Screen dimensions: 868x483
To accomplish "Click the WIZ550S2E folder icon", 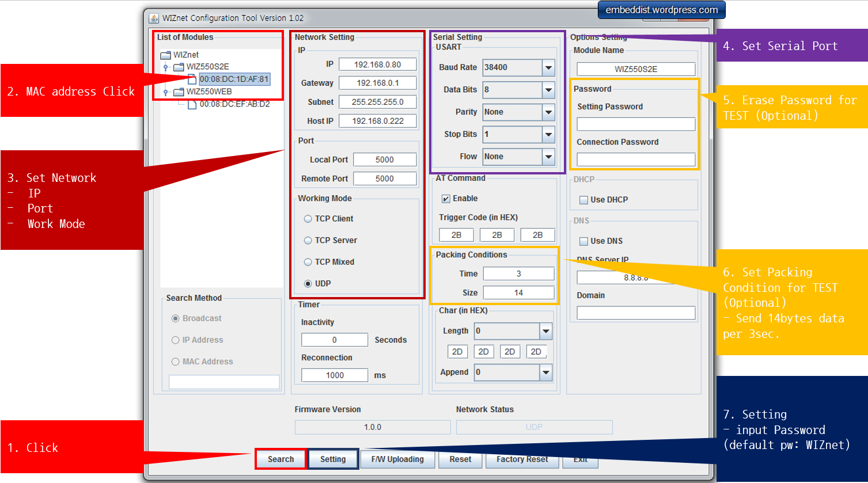I will pos(179,67).
